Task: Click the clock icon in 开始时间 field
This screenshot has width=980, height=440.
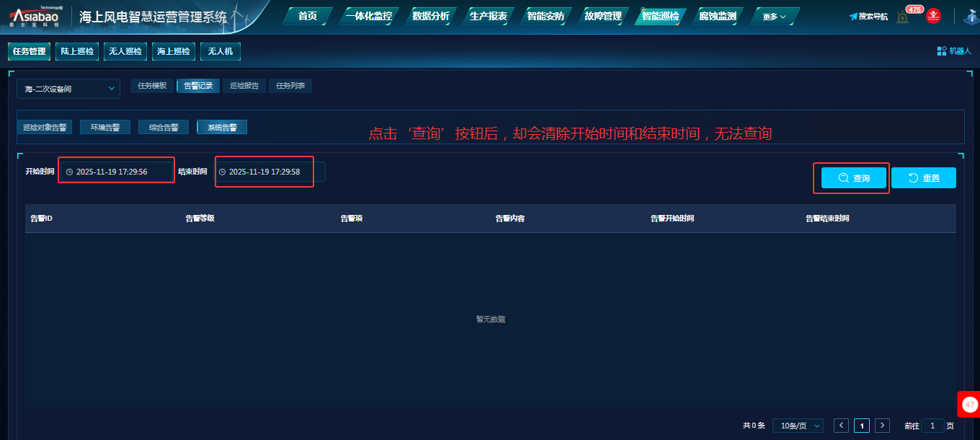Action: [69, 172]
